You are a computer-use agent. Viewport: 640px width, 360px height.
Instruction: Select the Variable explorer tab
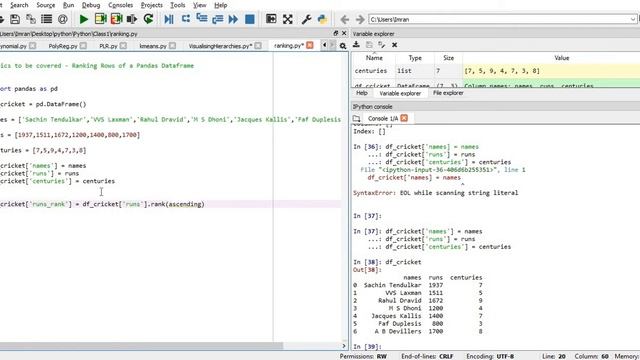(400, 93)
